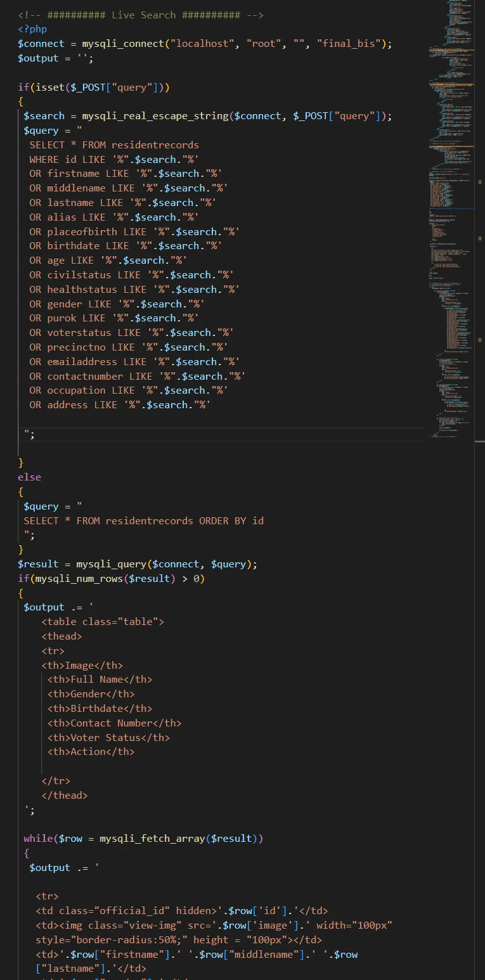Click the while mysqli_fetch_array loop line
This screenshot has width=485, height=980.
(143, 839)
